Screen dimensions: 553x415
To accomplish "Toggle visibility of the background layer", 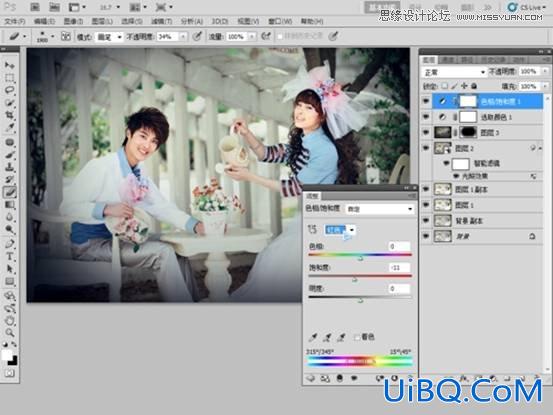I will (426, 236).
